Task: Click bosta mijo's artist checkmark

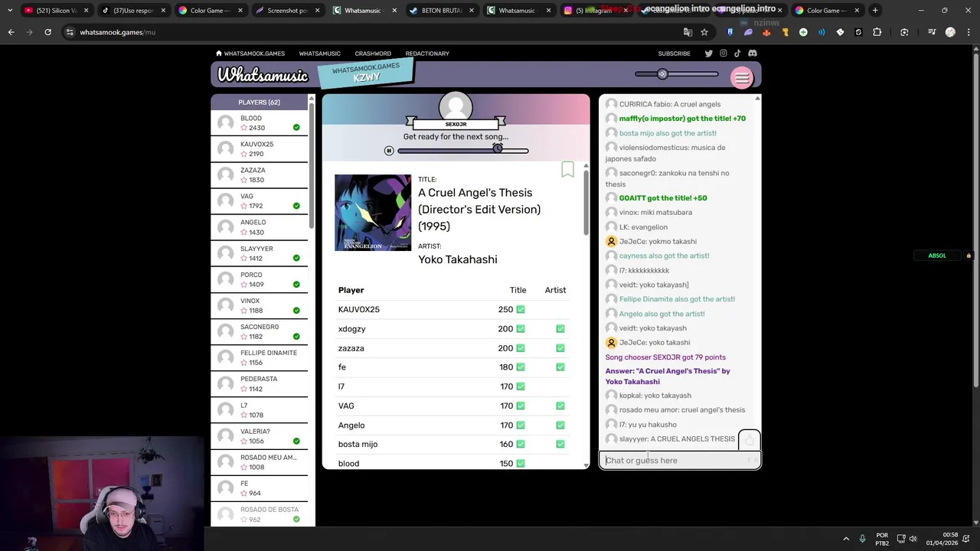Action: 560,444
